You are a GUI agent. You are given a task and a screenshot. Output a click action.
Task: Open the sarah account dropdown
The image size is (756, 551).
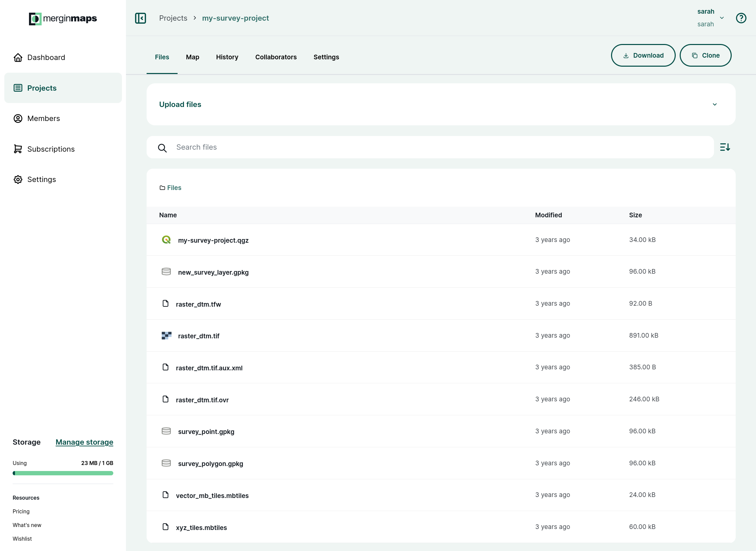pyautogui.click(x=722, y=18)
